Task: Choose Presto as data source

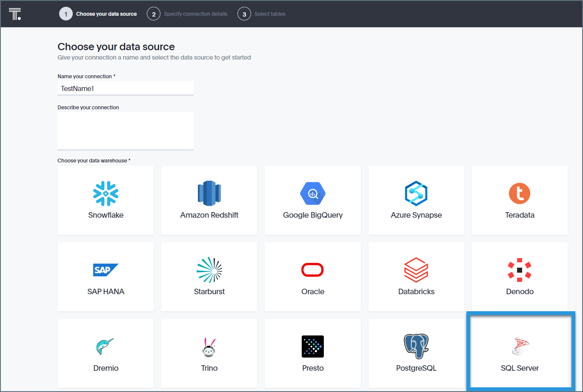Action: (313, 353)
